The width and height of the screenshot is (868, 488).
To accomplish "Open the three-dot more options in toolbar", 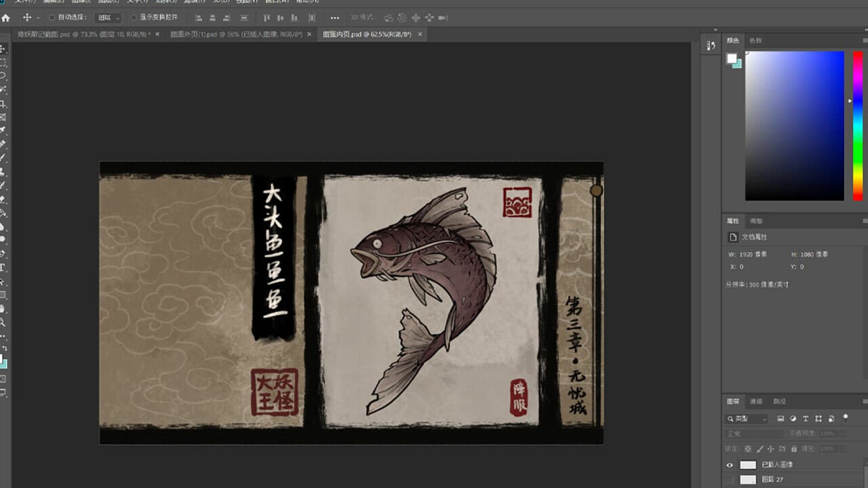I will click(x=335, y=18).
